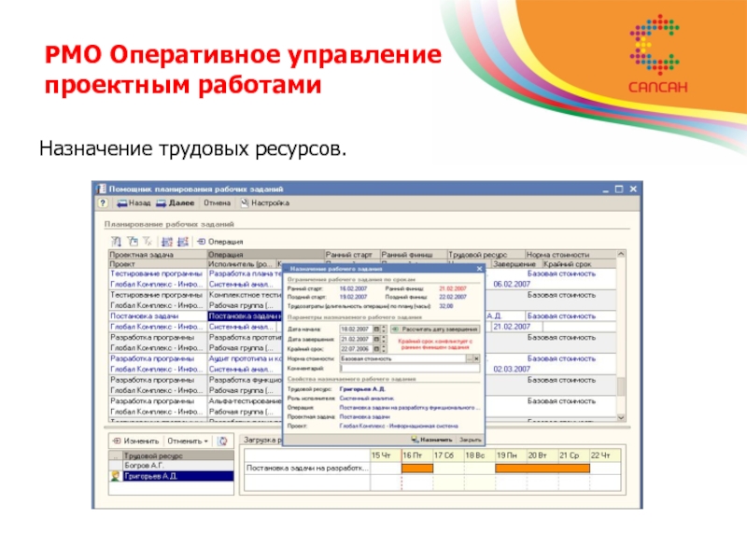Go back with the Назад button
This screenshot has width=747, height=560.
pyautogui.click(x=134, y=203)
